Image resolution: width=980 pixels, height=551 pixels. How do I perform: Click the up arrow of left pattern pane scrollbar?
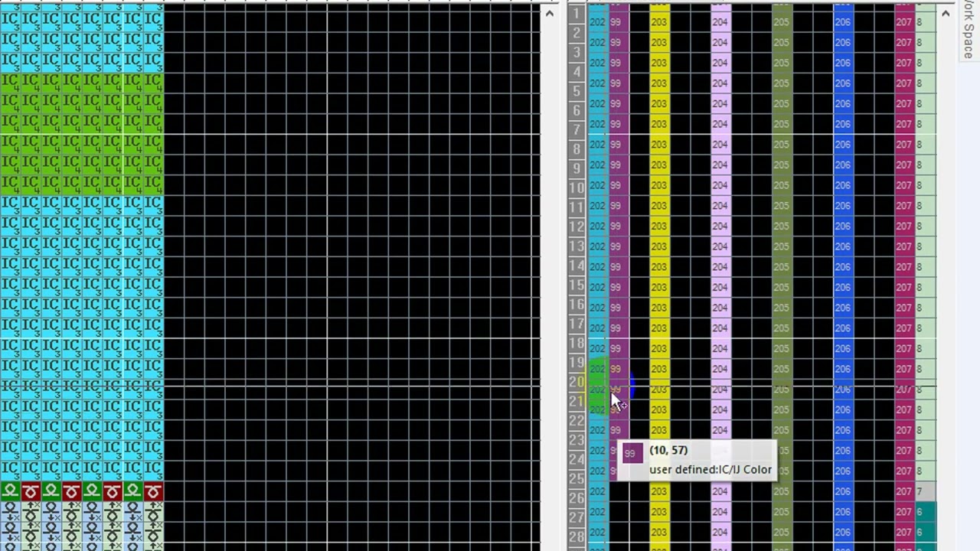pyautogui.click(x=550, y=13)
